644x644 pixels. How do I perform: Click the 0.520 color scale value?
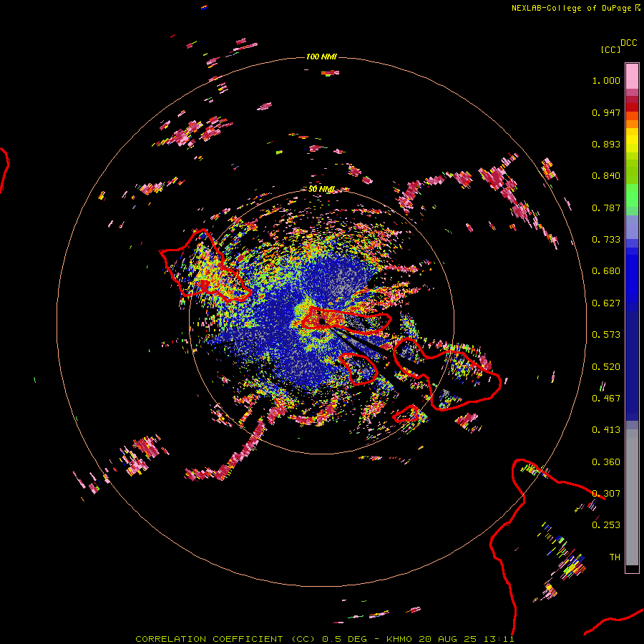[606, 367]
